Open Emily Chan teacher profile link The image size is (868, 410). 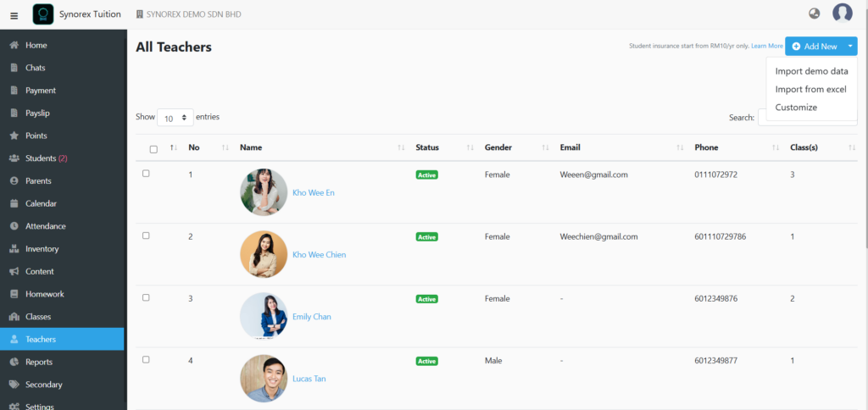312,317
